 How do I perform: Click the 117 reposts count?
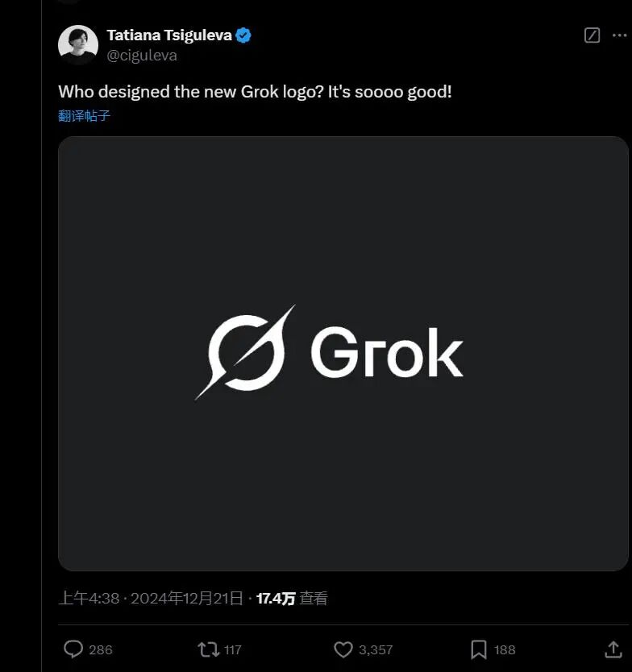(x=233, y=649)
